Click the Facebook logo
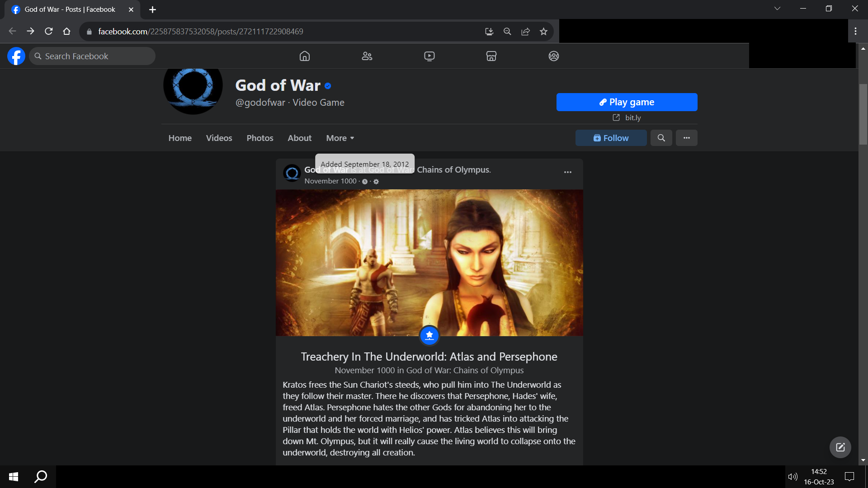Image resolution: width=868 pixels, height=488 pixels. (x=16, y=56)
